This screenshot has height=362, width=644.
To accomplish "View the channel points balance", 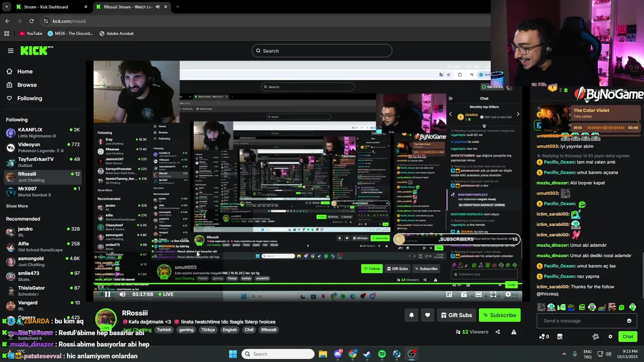I will pyautogui.click(x=544, y=337).
